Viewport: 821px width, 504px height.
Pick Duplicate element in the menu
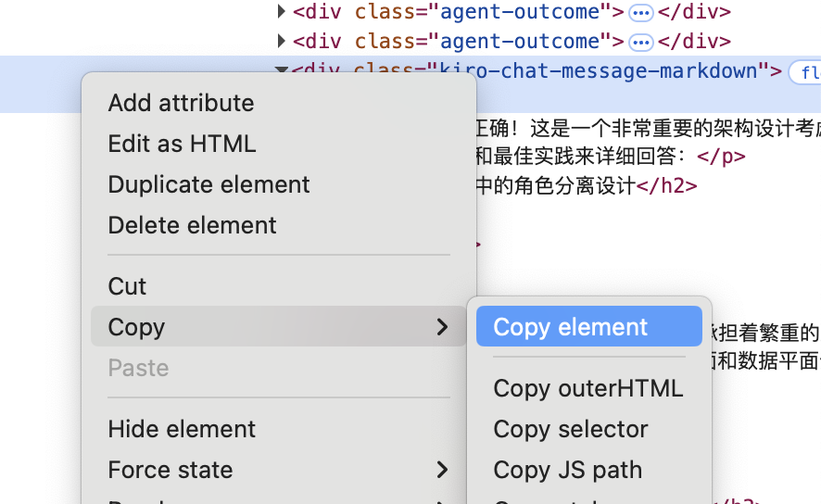(x=208, y=184)
